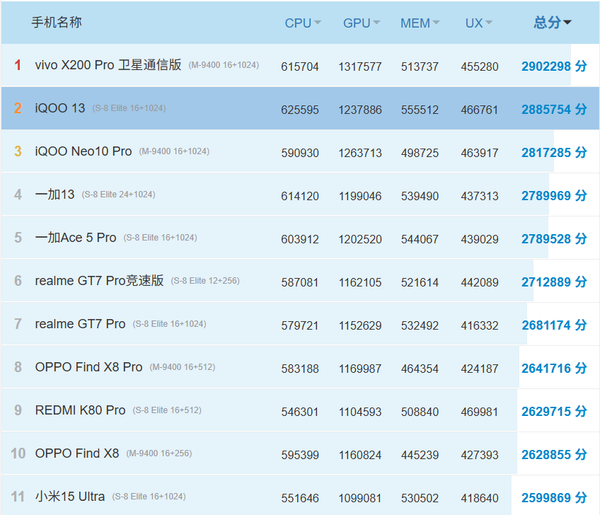The width and height of the screenshot is (600, 515).
Task: Sort by GPU column dropdown arrow
Action: point(377,23)
